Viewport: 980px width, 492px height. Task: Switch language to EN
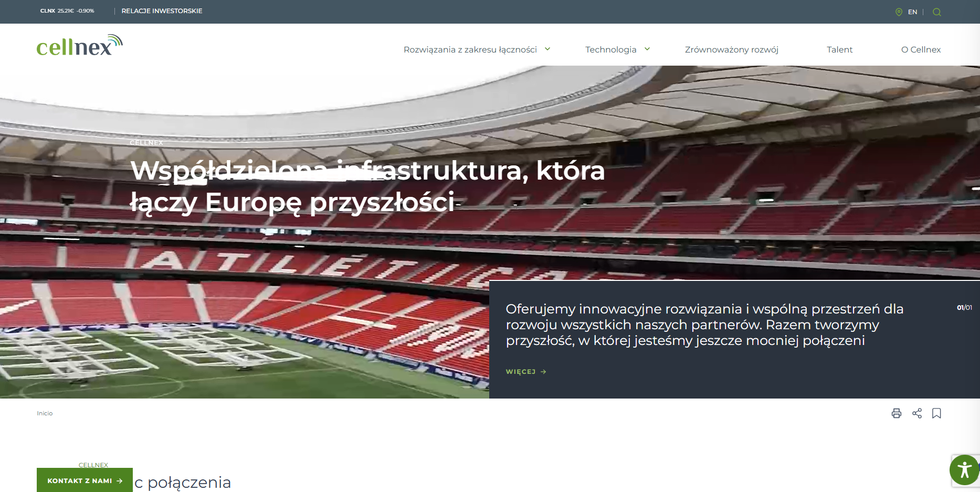[x=912, y=12]
